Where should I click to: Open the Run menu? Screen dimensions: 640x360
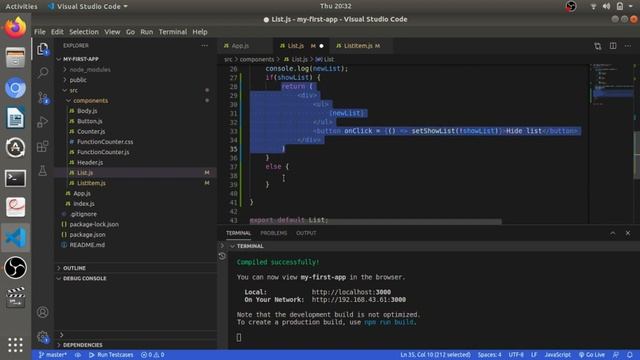[x=147, y=32]
